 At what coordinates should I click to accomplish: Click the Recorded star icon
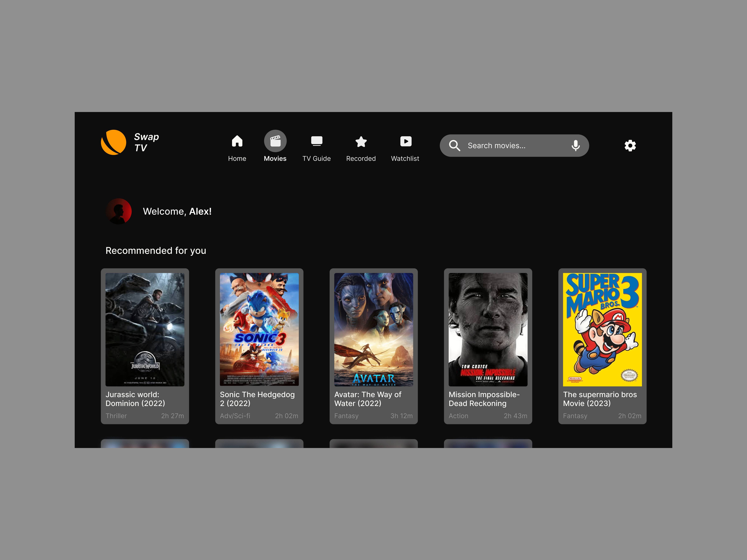coord(361,141)
